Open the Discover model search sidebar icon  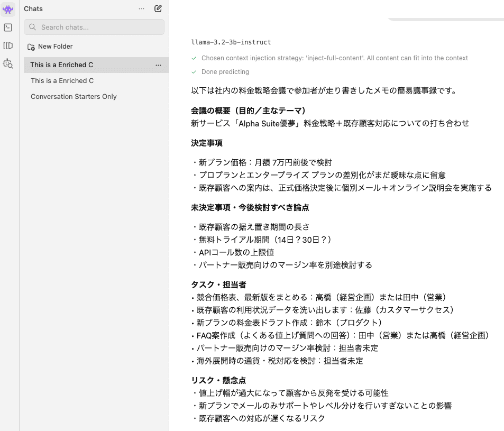tap(8, 63)
